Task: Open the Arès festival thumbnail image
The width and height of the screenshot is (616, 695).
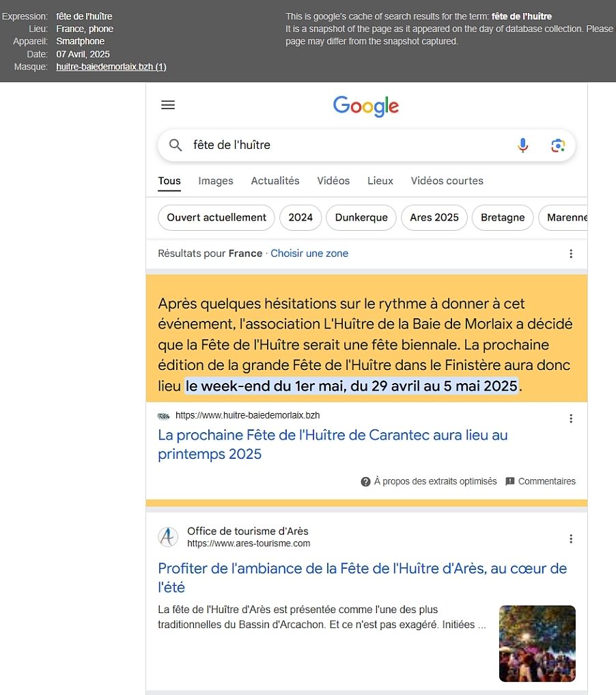Action: coord(537,644)
